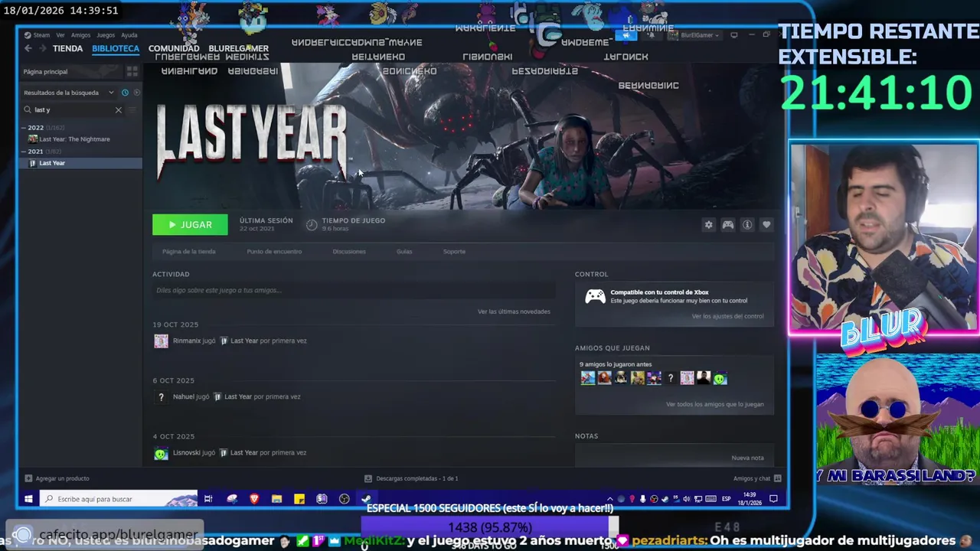Click Página principal in library sidebar
Screen dimensions: 980x551
(x=73, y=71)
